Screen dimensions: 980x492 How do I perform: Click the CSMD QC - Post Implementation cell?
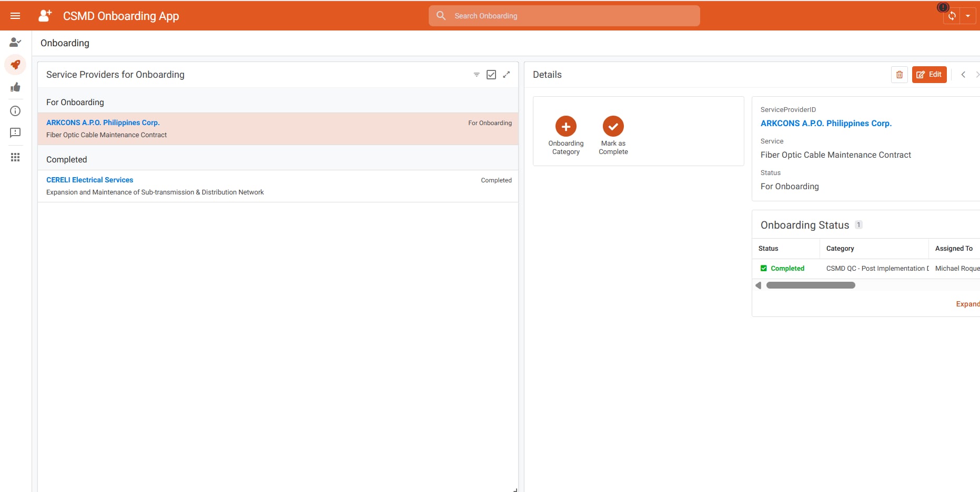[x=874, y=268]
